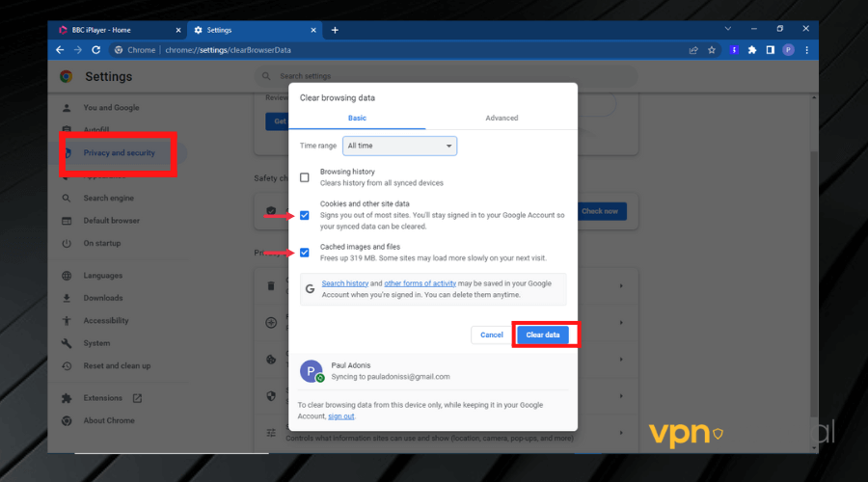The width and height of the screenshot is (868, 482).
Task: Click the Clear data button
Action: [543, 335]
